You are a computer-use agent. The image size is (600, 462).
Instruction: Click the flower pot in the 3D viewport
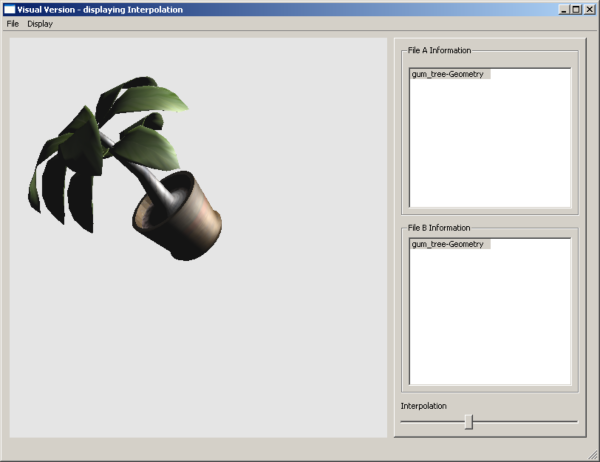180,215
